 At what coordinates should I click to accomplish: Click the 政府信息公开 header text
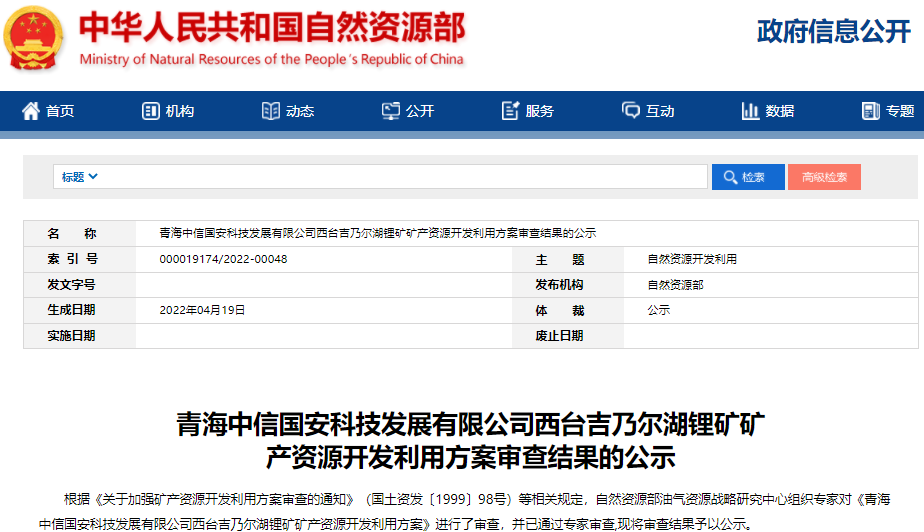(834, 31)
